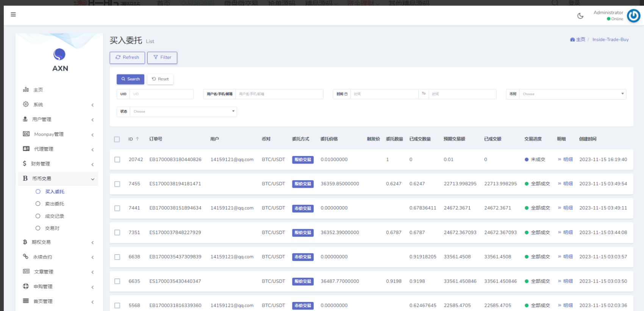Select the checkbox for order ID 20742

(x=117, y=160)
